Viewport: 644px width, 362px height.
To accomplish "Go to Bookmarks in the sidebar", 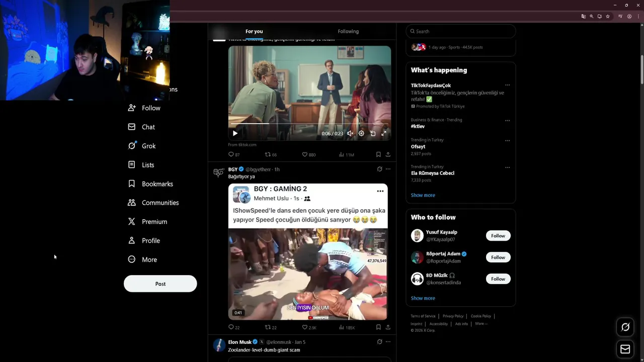I will (150, 184).
